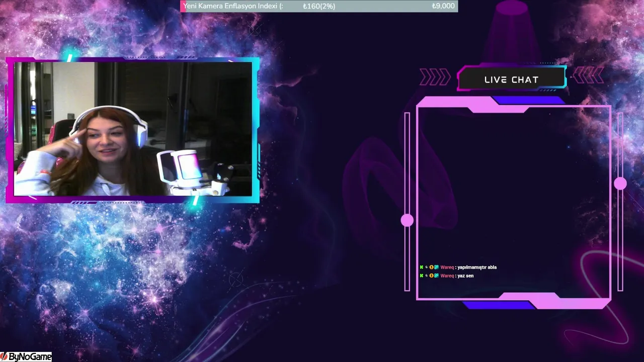Viewport: 644px width, 362px height.
Task: Click the ByNoGame logo
Action: pos(26,357)
